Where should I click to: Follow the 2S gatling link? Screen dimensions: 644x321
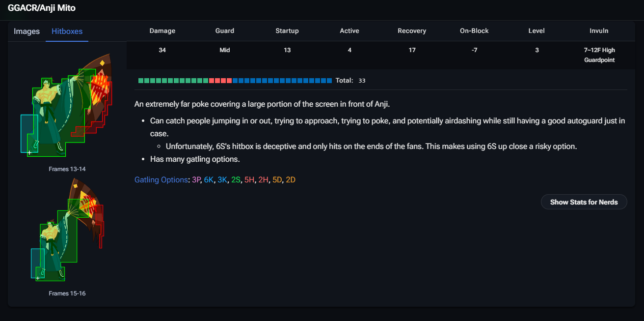click(x=236, y=180)
